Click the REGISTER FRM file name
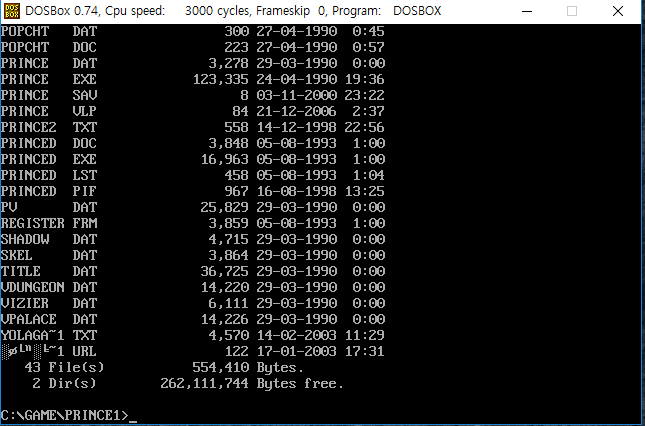The width and height of the screenshot is (645, 426). 49,224
